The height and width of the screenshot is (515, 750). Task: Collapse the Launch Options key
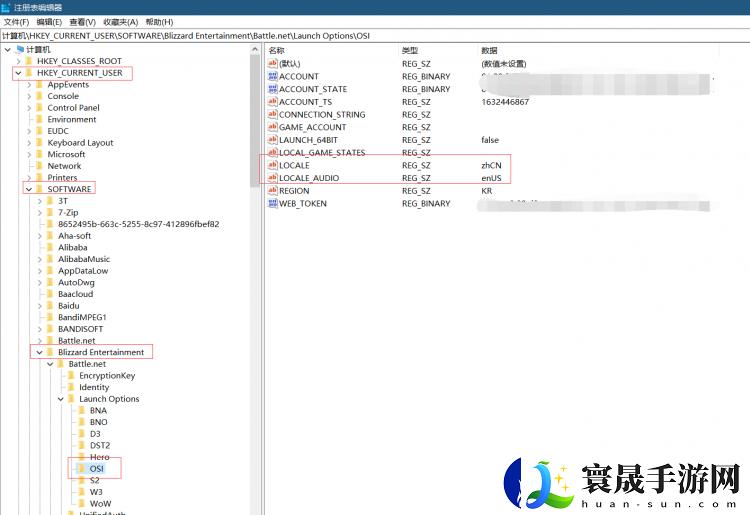click(60, 399)
